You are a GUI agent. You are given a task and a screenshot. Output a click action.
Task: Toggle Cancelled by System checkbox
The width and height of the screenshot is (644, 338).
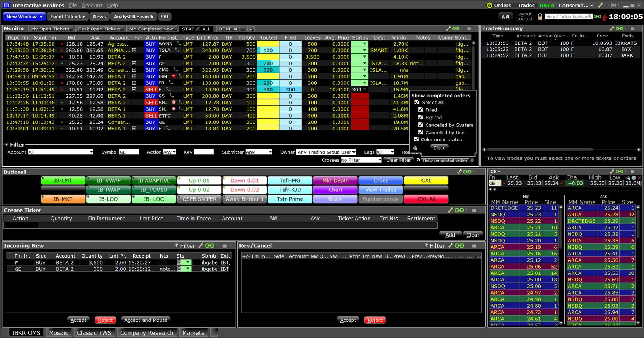pyautogui.click(x=420, y=125)
